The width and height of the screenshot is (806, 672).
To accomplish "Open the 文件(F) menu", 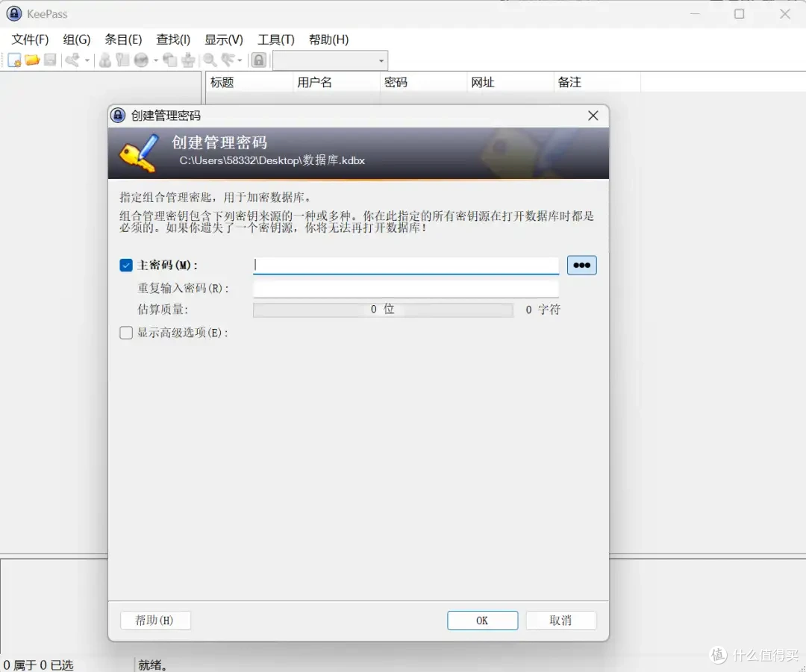I will (x=31, y=40).
